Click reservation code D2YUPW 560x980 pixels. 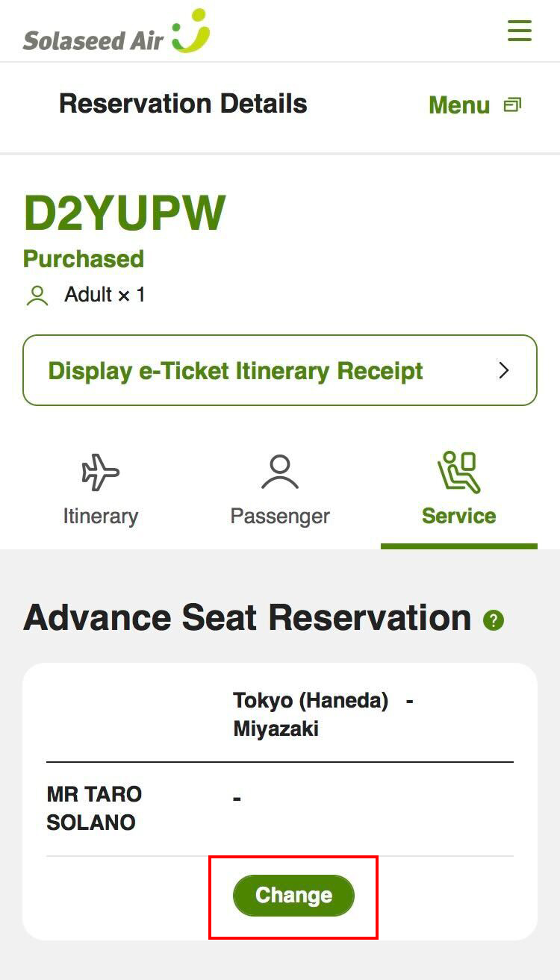(x=125, y=213)
